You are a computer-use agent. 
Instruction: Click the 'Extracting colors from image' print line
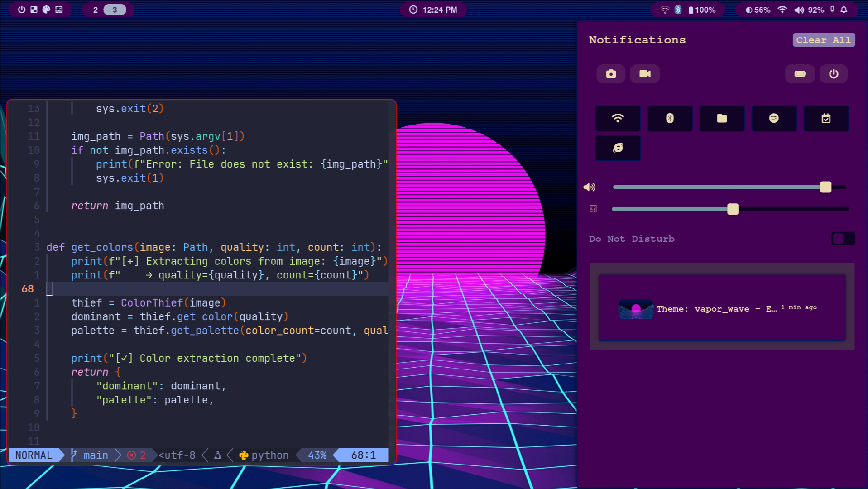click(230, 261)
